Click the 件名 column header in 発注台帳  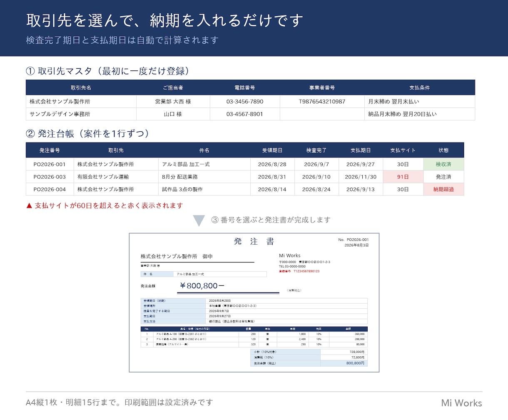click(x=204, y=150)
